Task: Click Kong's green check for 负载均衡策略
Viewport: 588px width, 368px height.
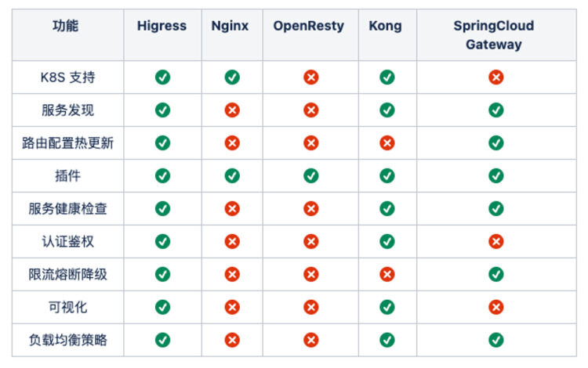Action: pos(387,340)
